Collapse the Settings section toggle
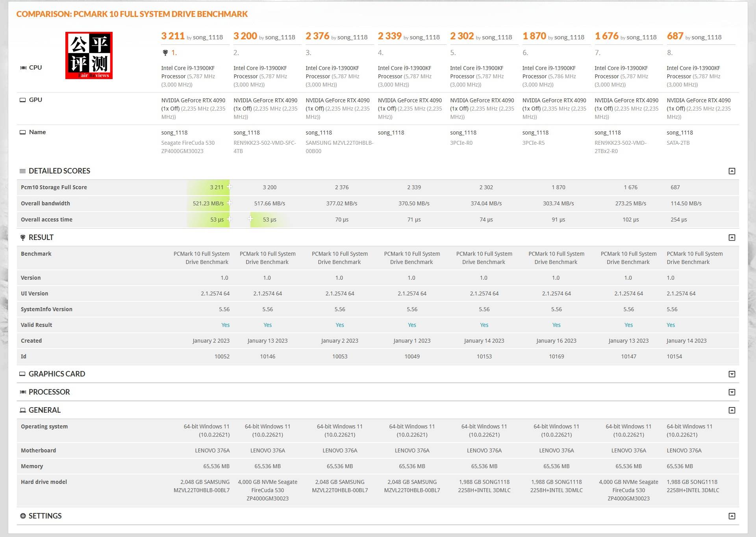 (732, 516)
